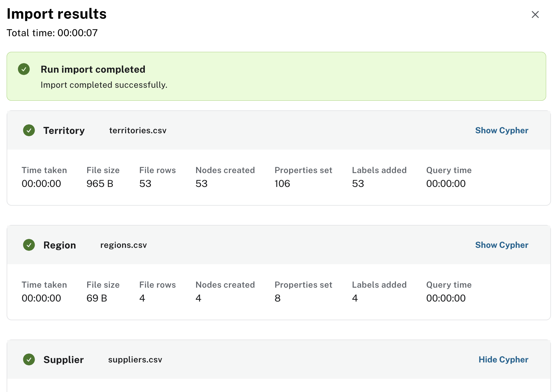The height and width of the screenshot is (392, 557).
Task: Click the green checkmark icon beside Supplier
Action: (29, 359)
